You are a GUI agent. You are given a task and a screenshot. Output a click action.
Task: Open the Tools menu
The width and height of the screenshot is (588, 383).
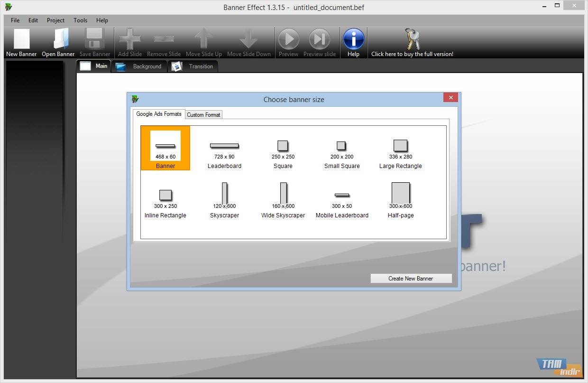[80, 20]
